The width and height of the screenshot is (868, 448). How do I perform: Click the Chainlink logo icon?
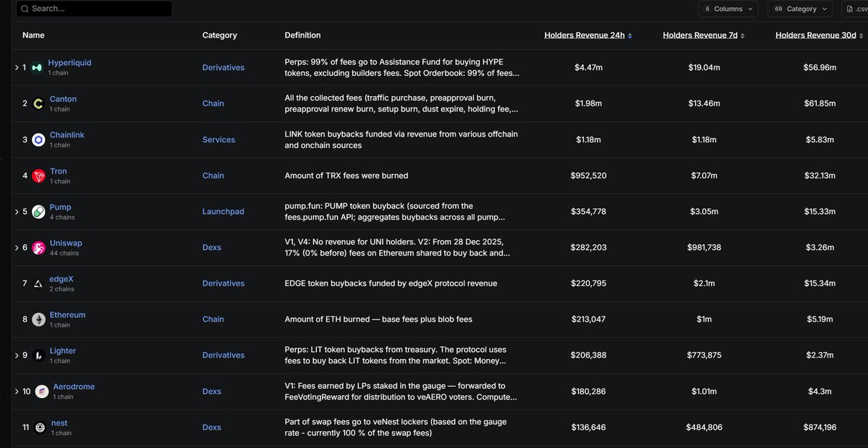pos(38,140)
